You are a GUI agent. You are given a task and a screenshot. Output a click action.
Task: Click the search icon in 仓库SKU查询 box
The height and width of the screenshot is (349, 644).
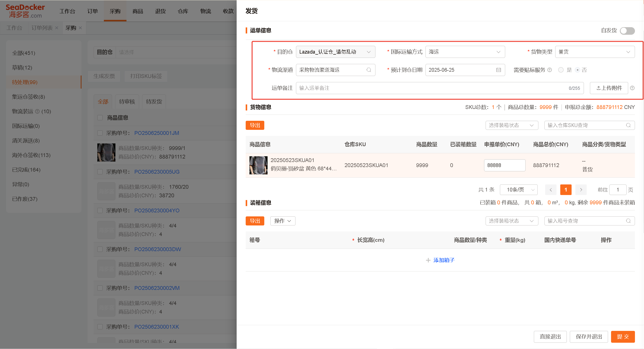[x=628, y=125]
